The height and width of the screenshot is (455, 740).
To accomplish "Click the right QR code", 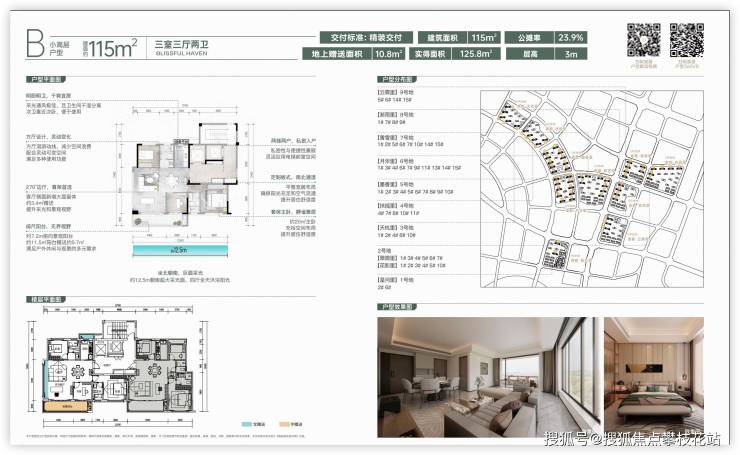I will [x=687, y=40].
